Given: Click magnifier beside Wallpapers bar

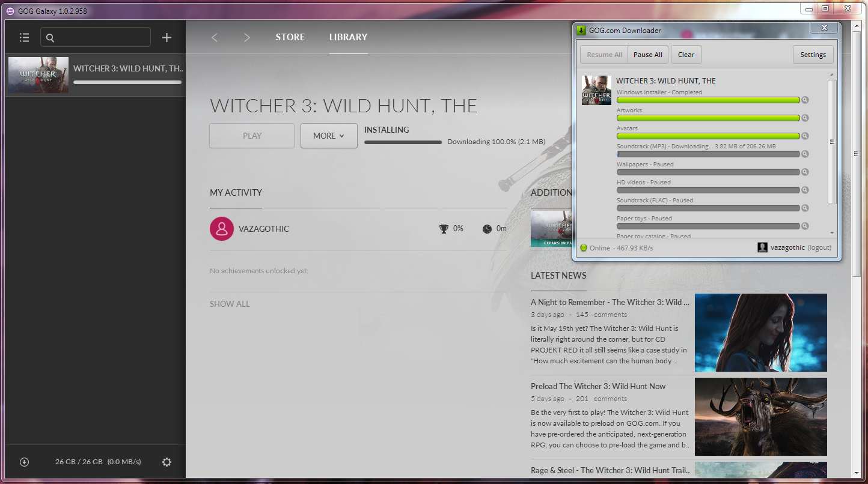Looking at the screenshot, I should [805, 172].
